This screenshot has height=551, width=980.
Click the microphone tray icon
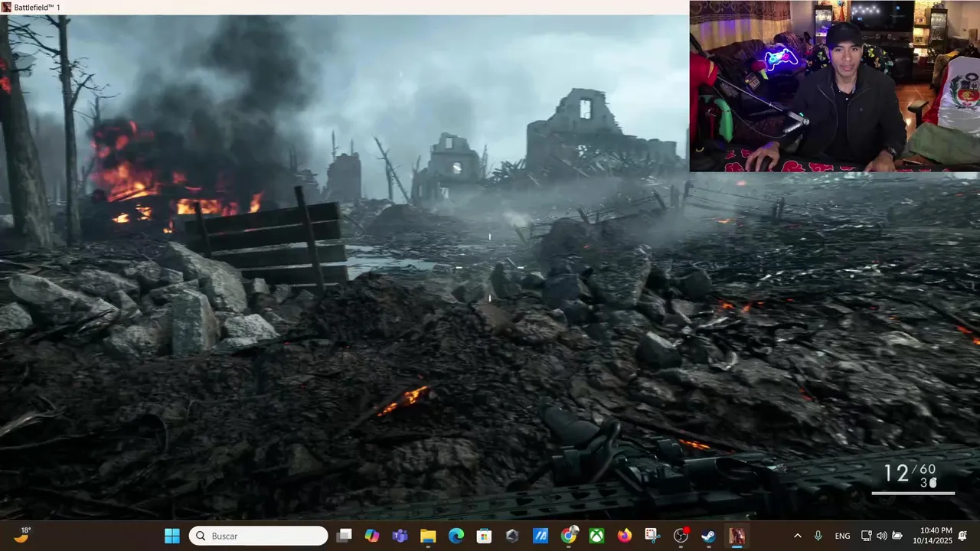coord(818,536)
